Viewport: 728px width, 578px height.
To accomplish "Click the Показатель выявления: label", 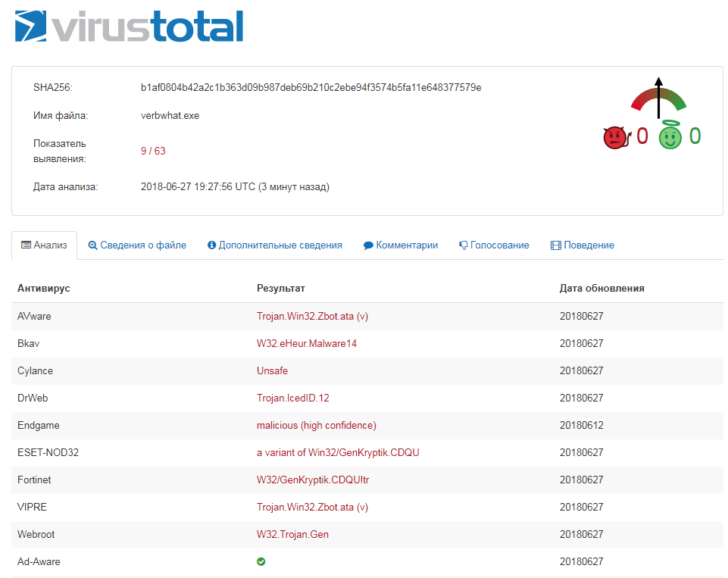I will pos(59,151).
